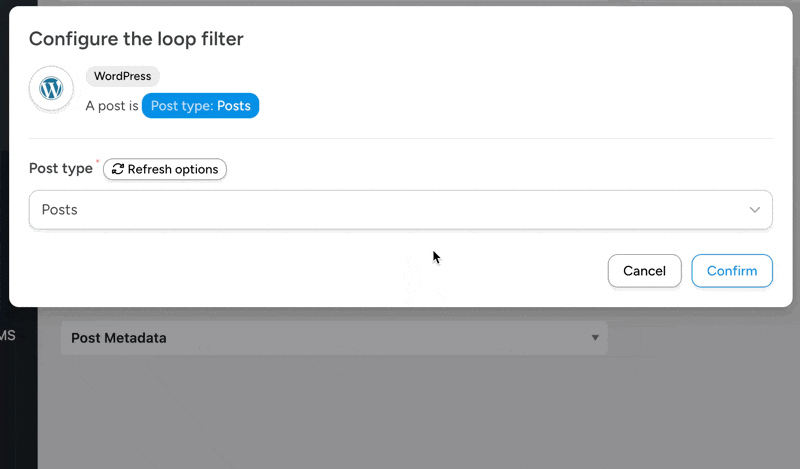Screen dimensions: 800x469
Task: Expand the Posts dropdown chevron
Action: 755,210
